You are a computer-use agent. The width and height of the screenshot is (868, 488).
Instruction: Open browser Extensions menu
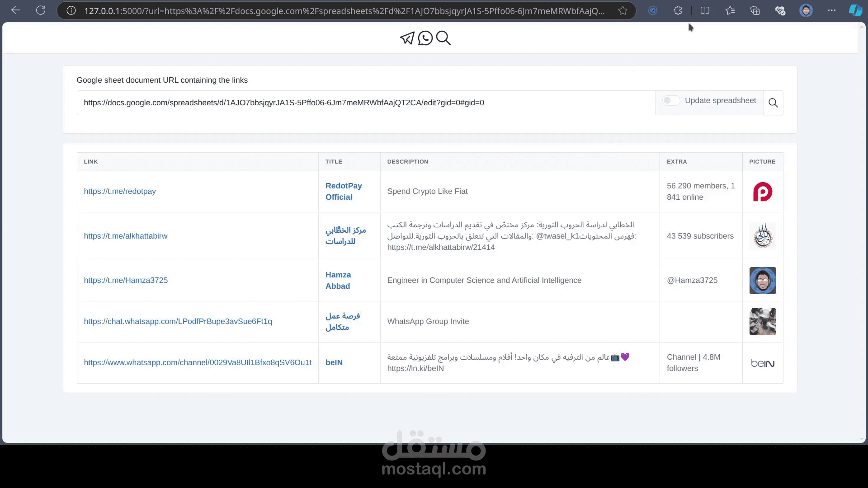pos(678,10)
